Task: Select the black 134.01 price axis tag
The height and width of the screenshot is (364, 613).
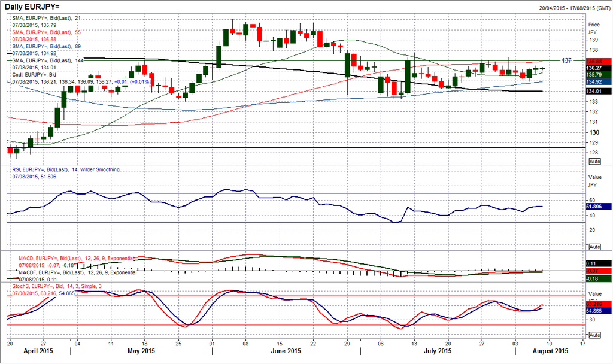Action: (x=599, y=91)
